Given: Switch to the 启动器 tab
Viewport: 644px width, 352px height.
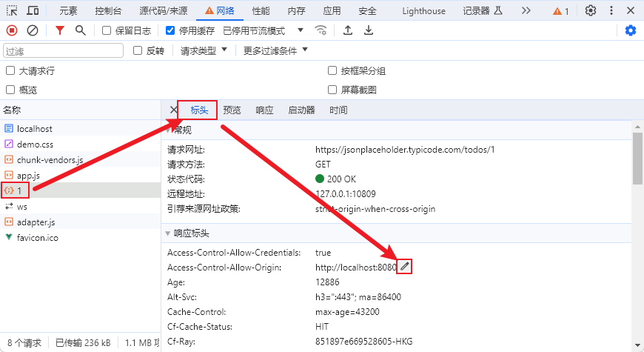Looking at the screenshot, I should click(301, 110).
